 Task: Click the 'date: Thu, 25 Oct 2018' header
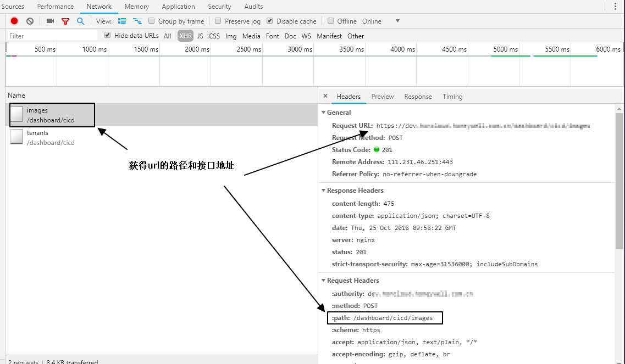tap(394, 228)
